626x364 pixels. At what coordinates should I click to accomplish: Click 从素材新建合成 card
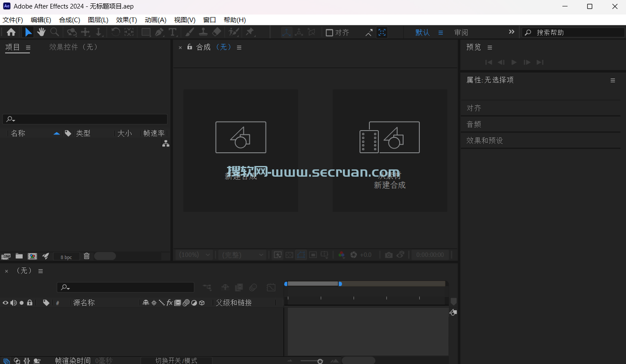pyautogui.click(x=390, y=151)
